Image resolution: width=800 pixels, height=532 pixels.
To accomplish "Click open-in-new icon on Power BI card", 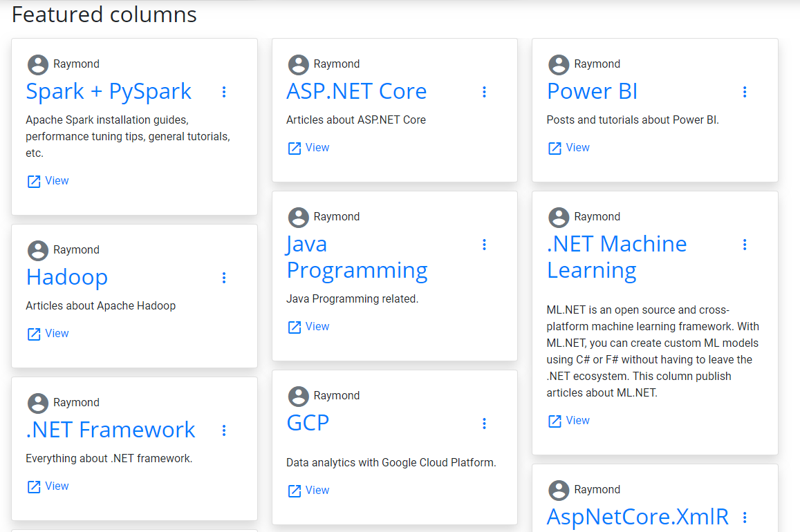I will [555, 149].
